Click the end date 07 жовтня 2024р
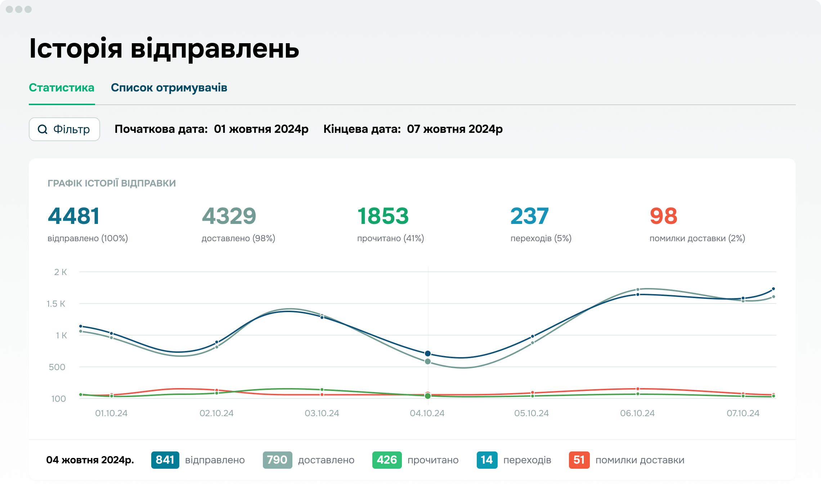 tap(454, 129)
